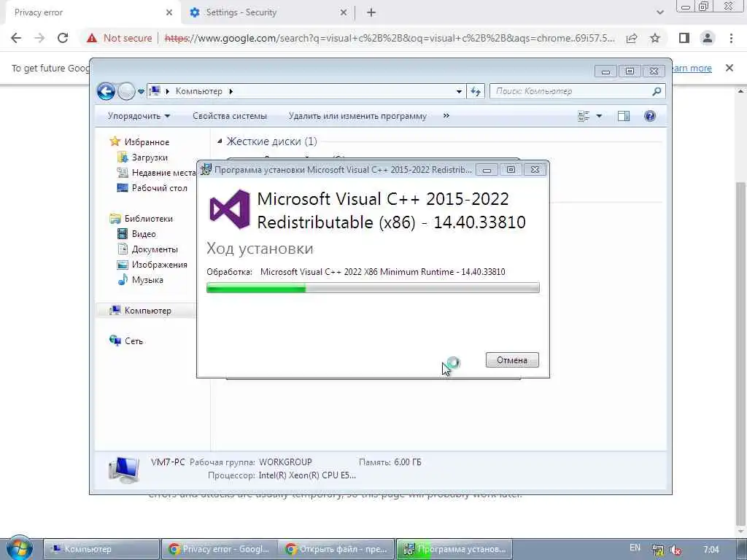Go back in the Explorer window
Image resolution: width=747 pixels, height=560 pixels.
tap(106, 91)
